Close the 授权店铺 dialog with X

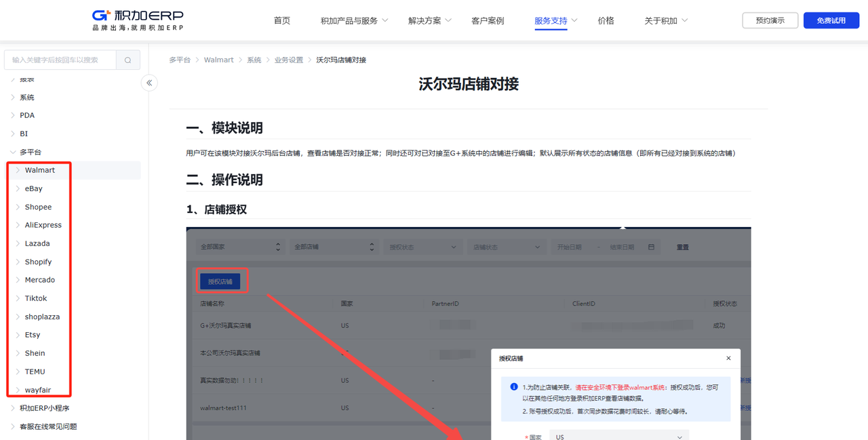pos(729,358)
